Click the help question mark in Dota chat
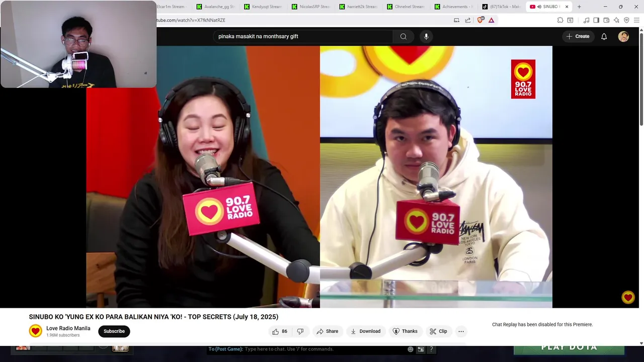The height and width of the screenshot is (362, 644). [x=431, y=349]
